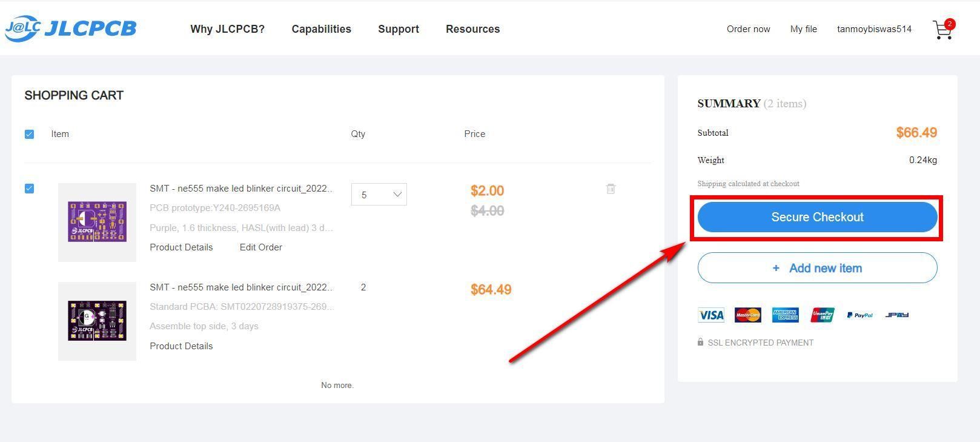Click the Visa payment icon

pyautogui.click(x=711, y=315)
